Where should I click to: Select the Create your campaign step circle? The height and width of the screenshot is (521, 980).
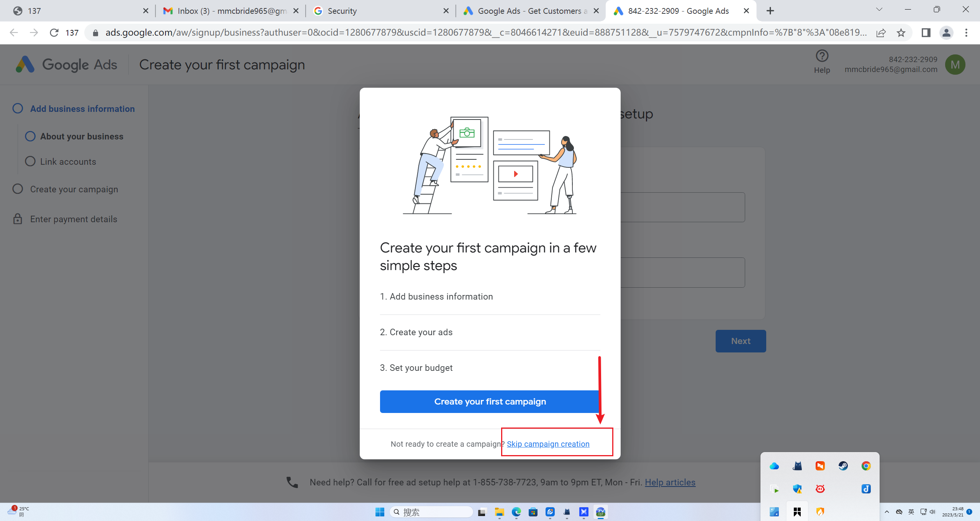pos(18,189)
